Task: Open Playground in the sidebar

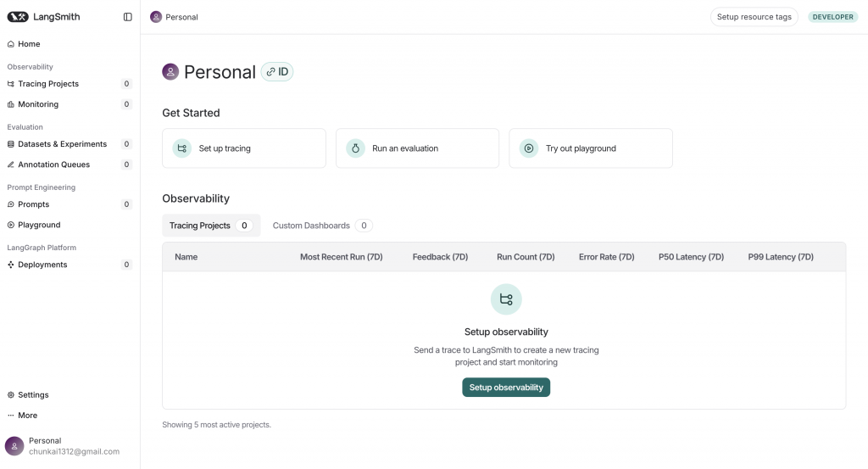Action: [70, 225]
